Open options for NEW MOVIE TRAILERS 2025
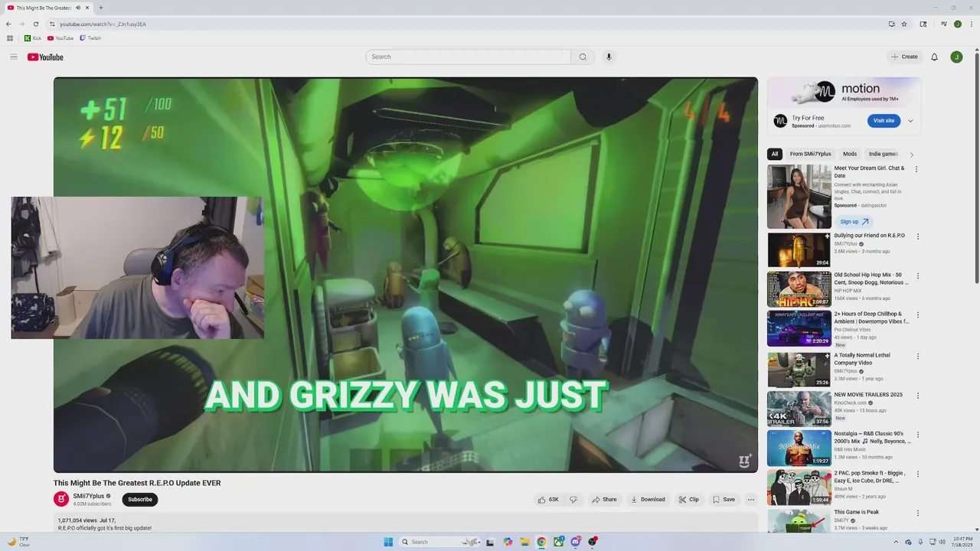 (x=917, y=396)
